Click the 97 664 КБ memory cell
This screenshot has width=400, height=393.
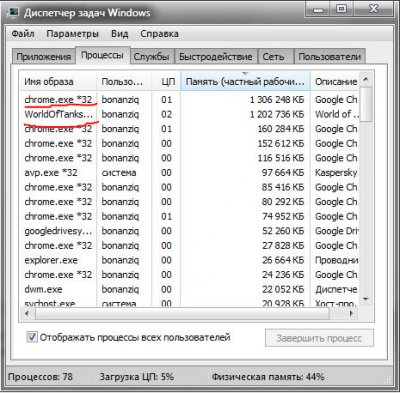283,172
